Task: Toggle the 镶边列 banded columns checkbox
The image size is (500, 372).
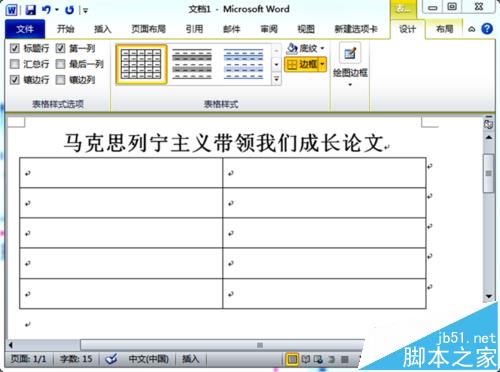Action: tap(60, 80)
